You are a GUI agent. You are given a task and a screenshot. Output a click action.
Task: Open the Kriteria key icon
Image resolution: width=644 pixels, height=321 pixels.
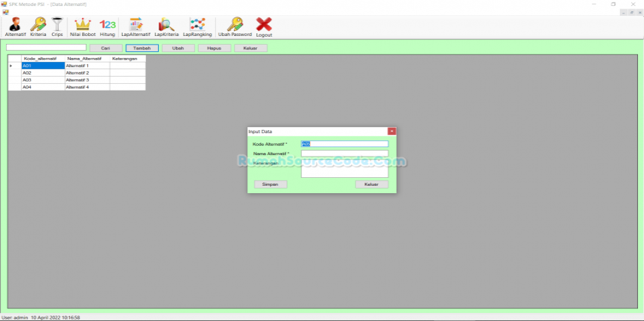[x=38, y=27]
